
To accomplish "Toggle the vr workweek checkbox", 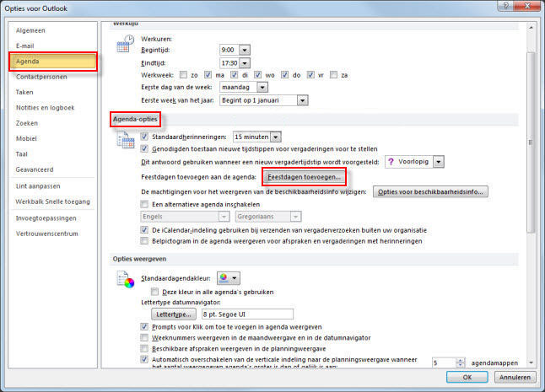I will 310,75.
